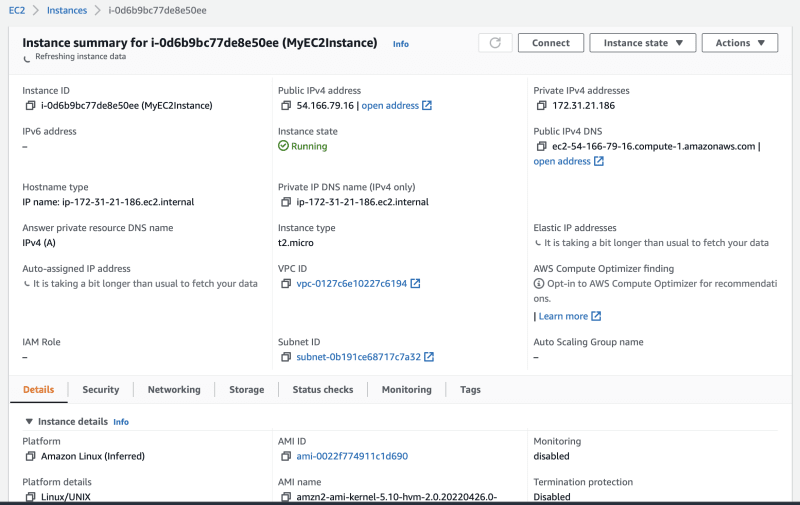This screenshot has width=800, height=505.
Task: Click the breadcrumb instance ID i-0d6b9bc77de8e50ee
Action: (157, 10)
